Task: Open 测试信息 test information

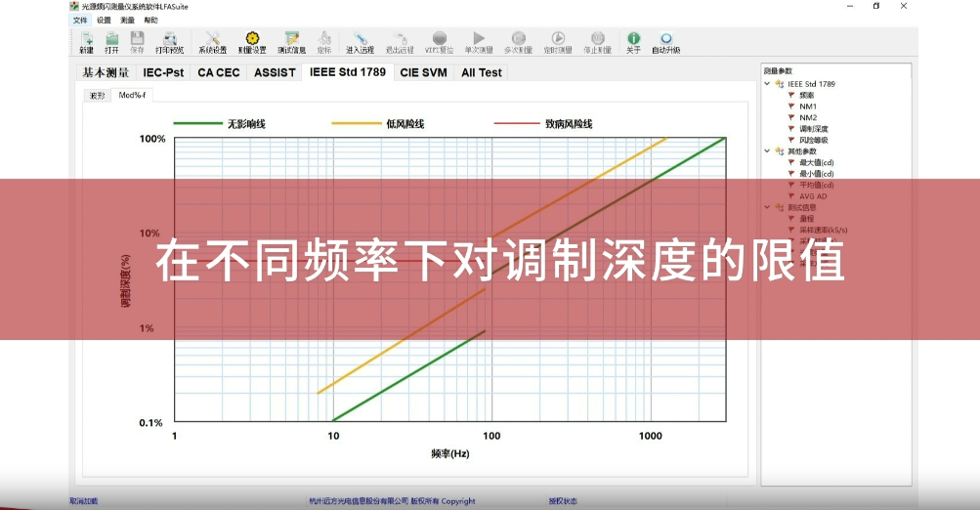Action: 291,41
